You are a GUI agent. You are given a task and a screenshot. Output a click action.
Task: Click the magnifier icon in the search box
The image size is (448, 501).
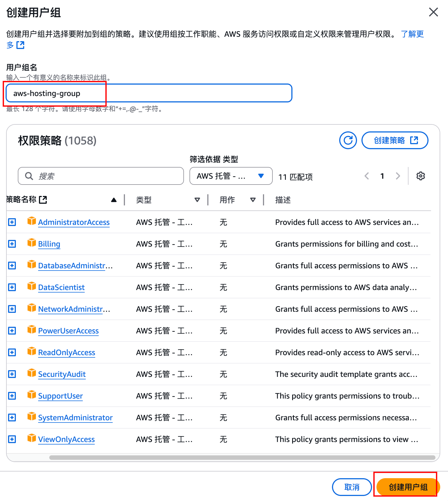[x=29, y=176]
